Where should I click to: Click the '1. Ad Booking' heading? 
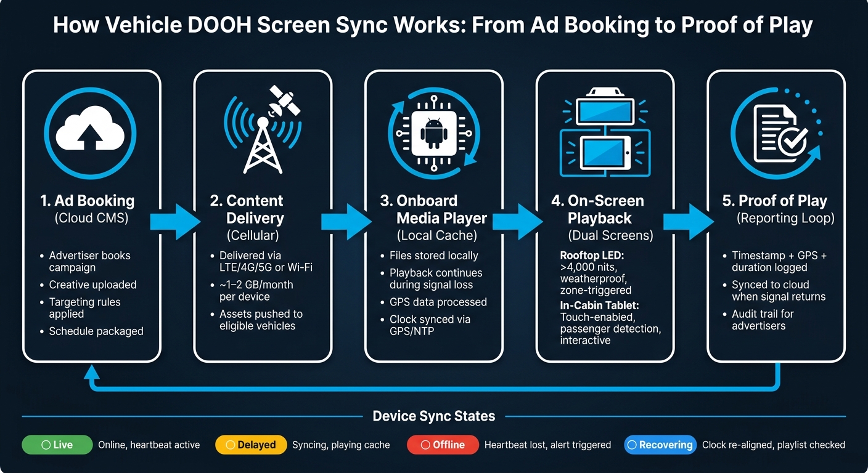tap(86, 201)
